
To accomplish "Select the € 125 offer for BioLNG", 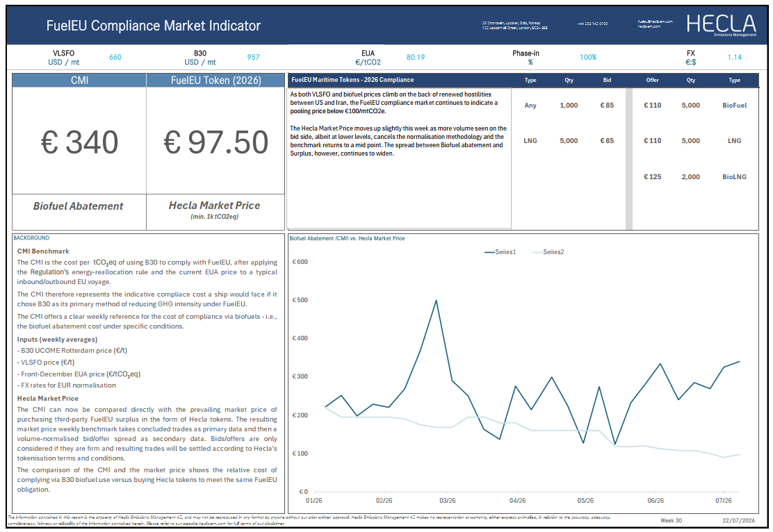I will (x=652, y=177).
